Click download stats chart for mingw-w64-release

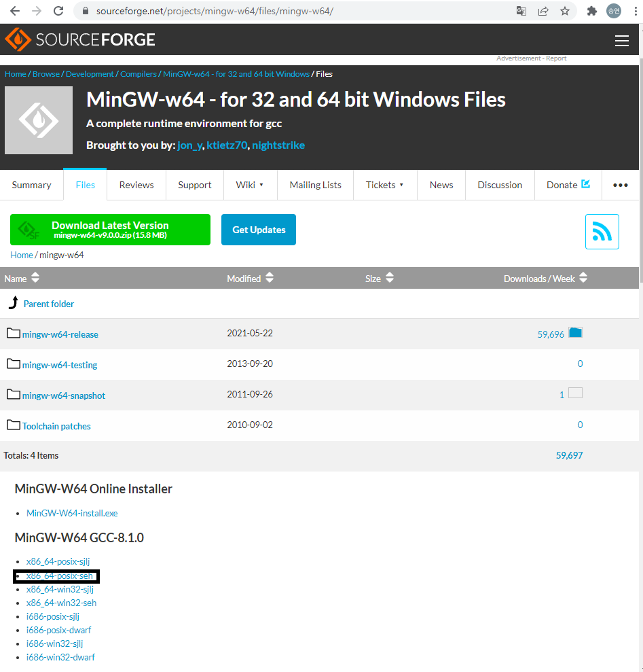(x=575, y=332)
